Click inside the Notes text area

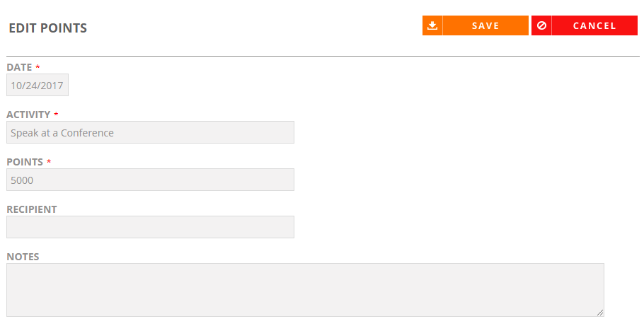(305, 290)
